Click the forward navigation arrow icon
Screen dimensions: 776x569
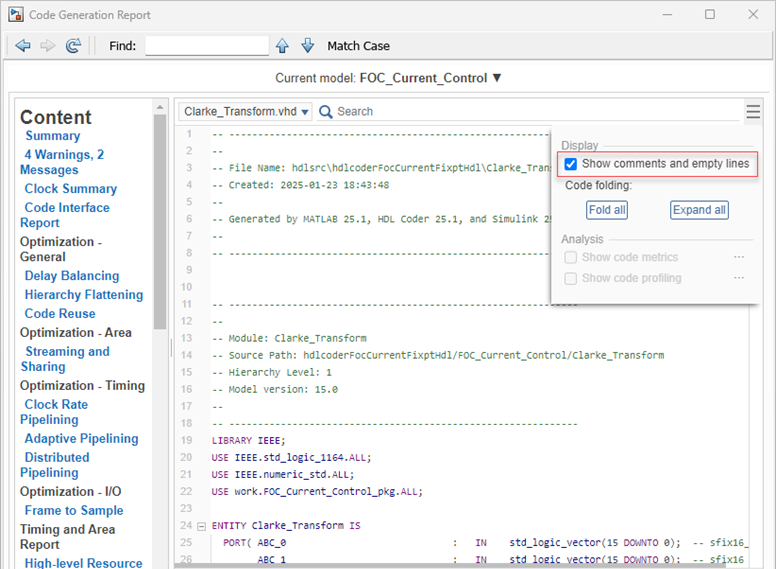pyautogui.click(x=47, y=46)
